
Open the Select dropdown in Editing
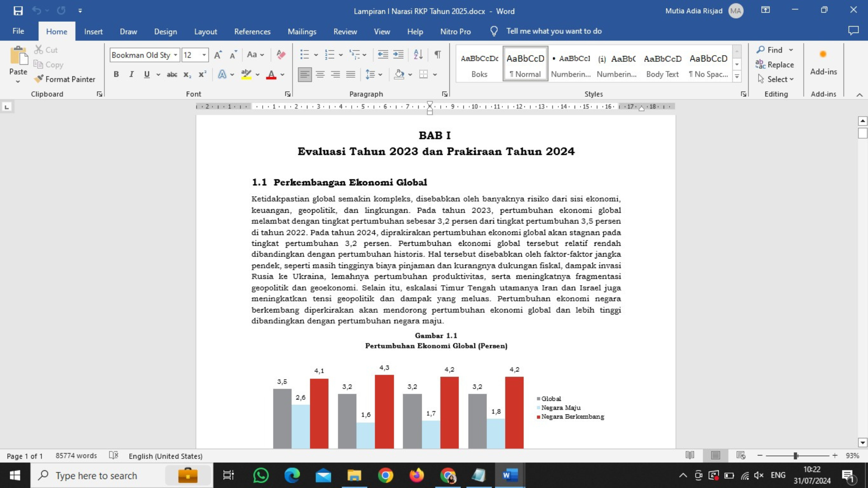[776, 79]
